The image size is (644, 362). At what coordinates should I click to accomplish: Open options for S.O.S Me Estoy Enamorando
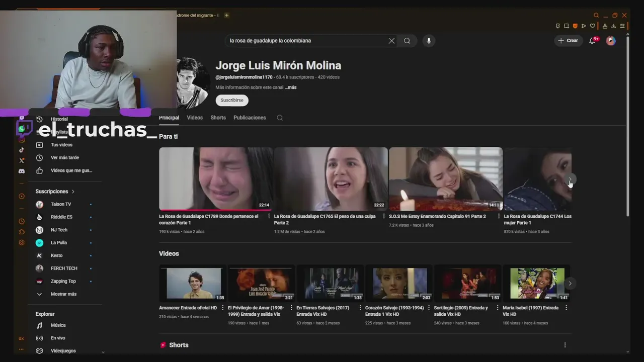click(x=499, y=216)
